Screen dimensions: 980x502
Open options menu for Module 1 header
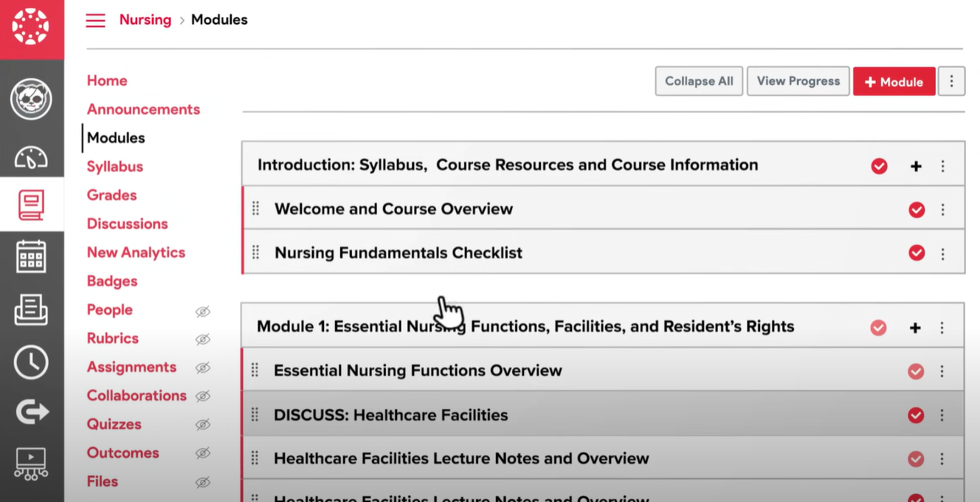click(x=942, y=328)
